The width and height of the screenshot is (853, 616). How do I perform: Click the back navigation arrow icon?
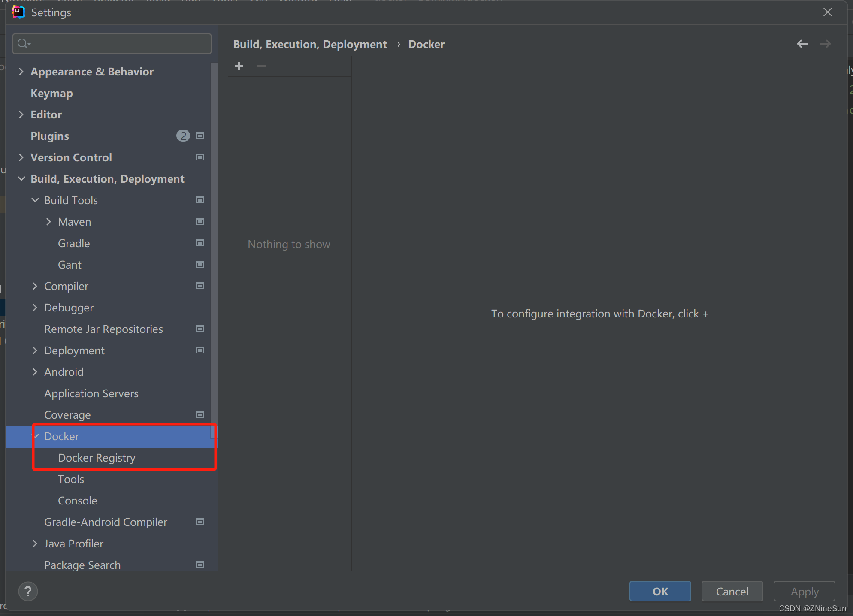coord(803,44)
